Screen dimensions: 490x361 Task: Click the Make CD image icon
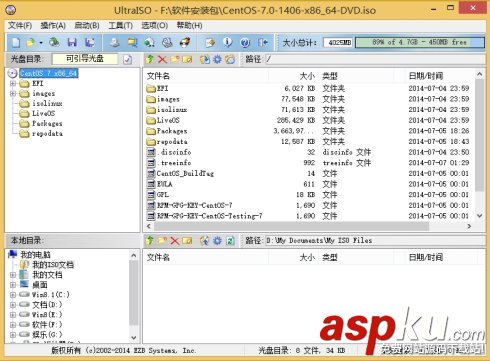click(115, 42)
